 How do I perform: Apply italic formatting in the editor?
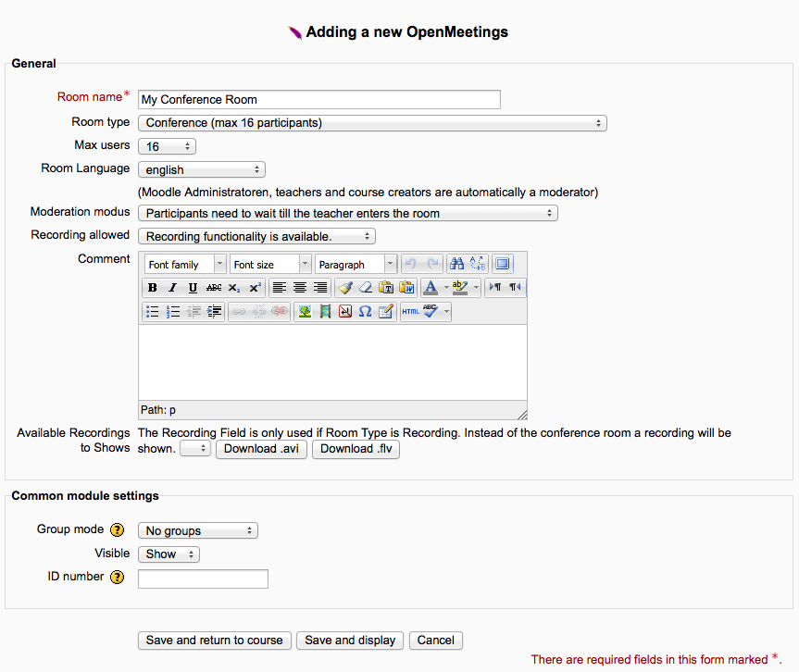(172, 288)
